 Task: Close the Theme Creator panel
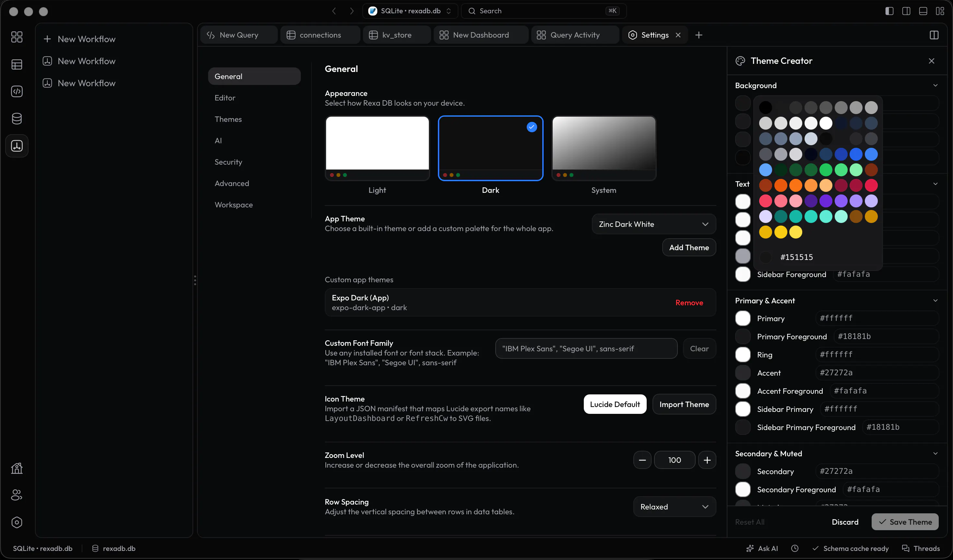(x=932, y=61)
